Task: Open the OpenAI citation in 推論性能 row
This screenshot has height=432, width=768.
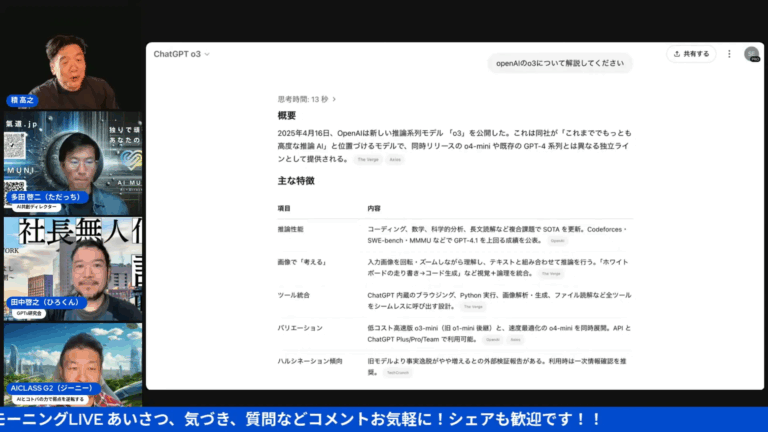Action: click(557, 240)
